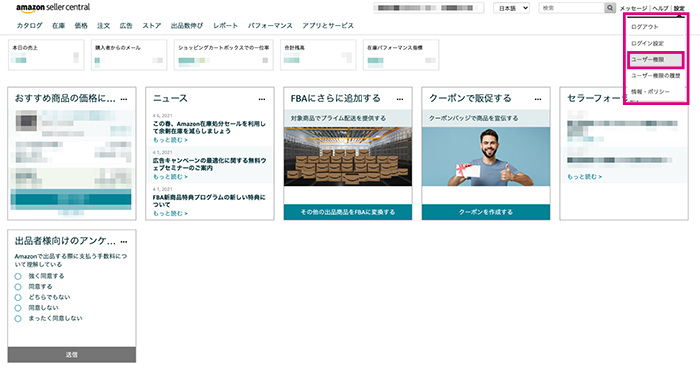Open the 出品数伸び menu
This screenshot has height=373, width=700.
187,25
